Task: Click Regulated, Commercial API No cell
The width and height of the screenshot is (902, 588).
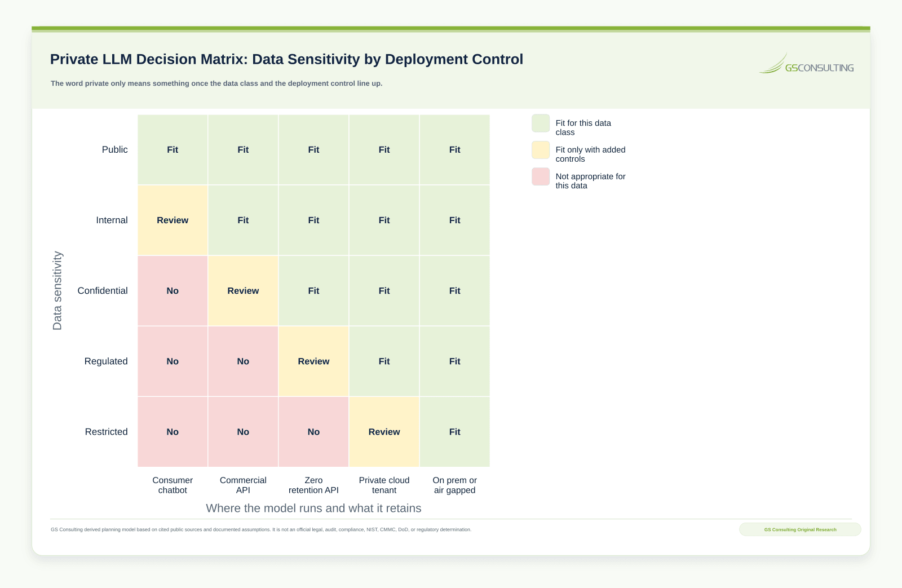Action: 243,361
